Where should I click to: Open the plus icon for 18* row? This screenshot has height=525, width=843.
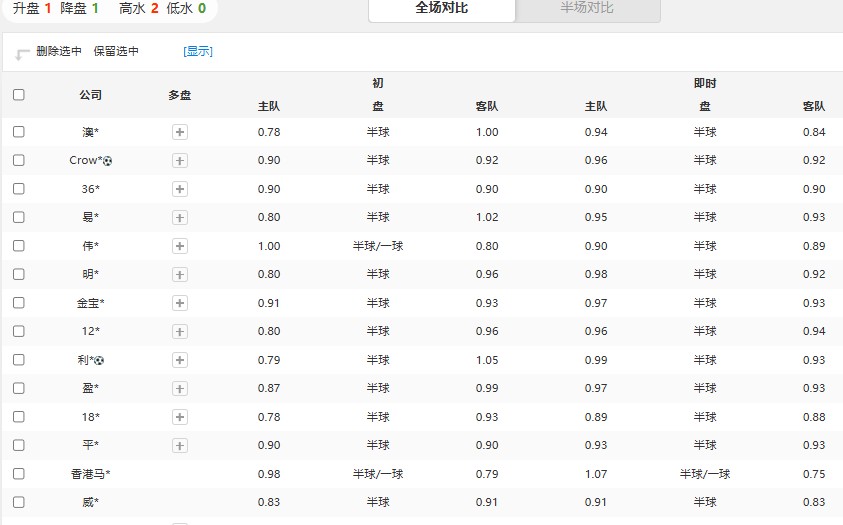(180, 417)
